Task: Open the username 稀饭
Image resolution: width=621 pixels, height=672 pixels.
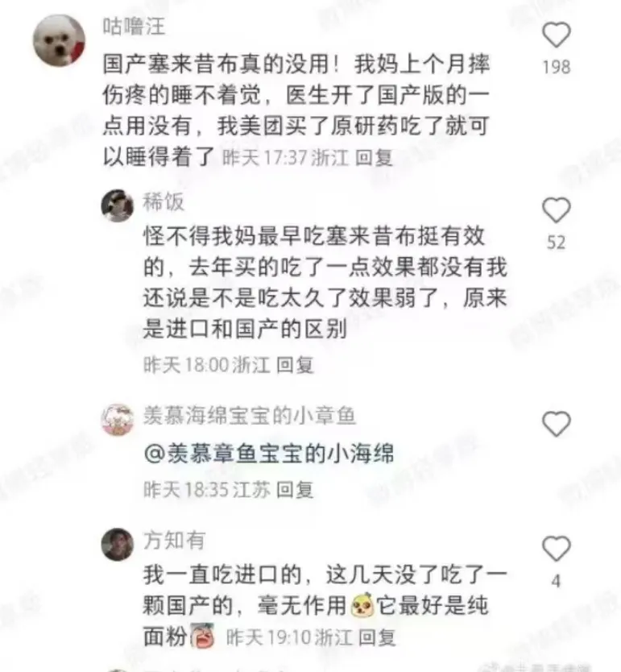Action: (x=164, y=202)
